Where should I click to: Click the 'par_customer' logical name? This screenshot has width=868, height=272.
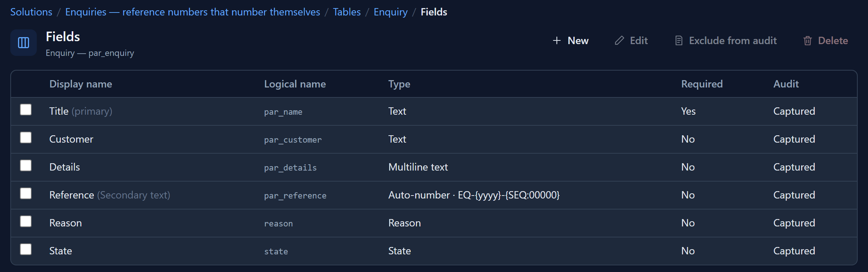(293, 140)
